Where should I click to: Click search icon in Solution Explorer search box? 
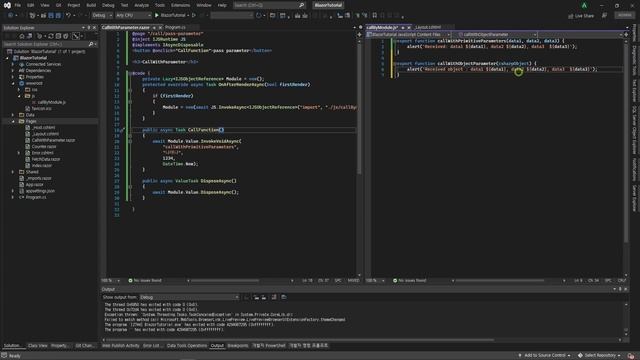(91, 44)
